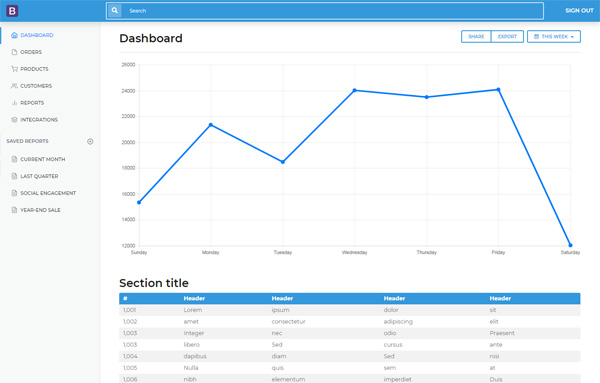Click the Sunday data point on chart

click(x=139, y=202)
